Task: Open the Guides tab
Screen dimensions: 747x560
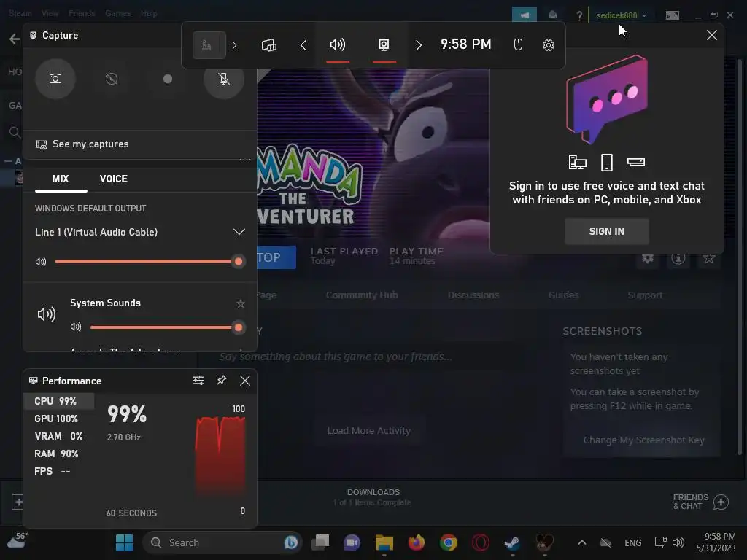Action: [563, 295]
